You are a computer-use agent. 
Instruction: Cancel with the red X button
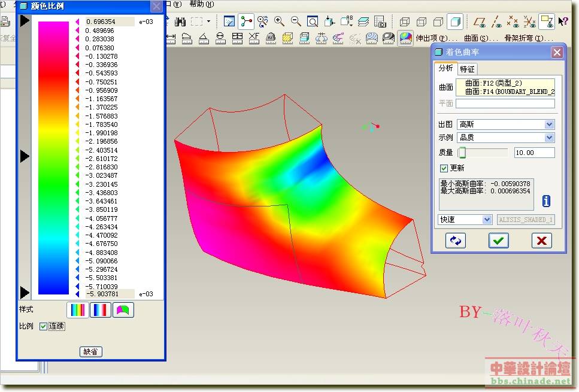point(542,241)
